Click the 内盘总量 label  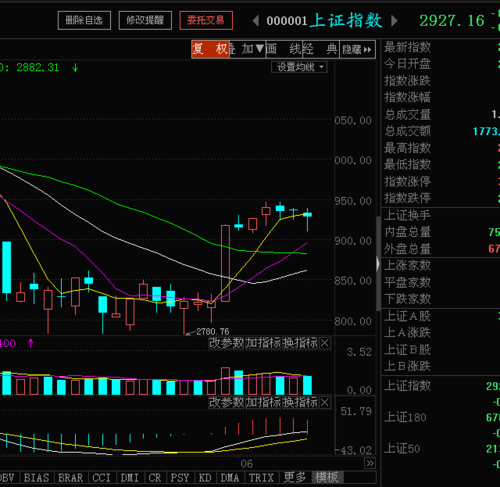coord(407,232)
